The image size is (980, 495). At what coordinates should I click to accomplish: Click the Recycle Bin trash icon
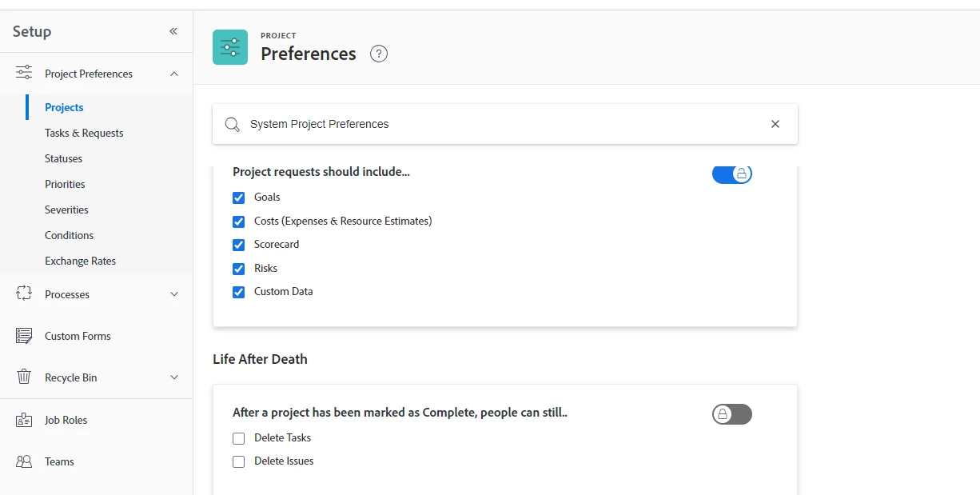click(24, 377)
